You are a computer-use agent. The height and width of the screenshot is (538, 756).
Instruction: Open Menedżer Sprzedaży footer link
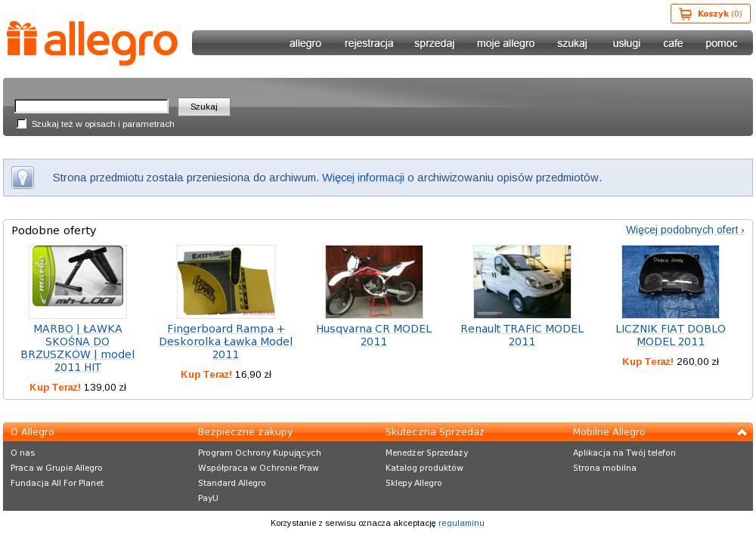pyautogui.click(x=426, y=453)
